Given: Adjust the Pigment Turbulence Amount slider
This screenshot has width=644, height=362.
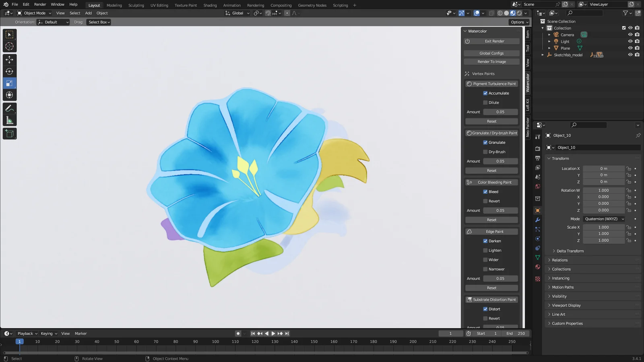Looking at the screenshot, I should pos(500,112).
